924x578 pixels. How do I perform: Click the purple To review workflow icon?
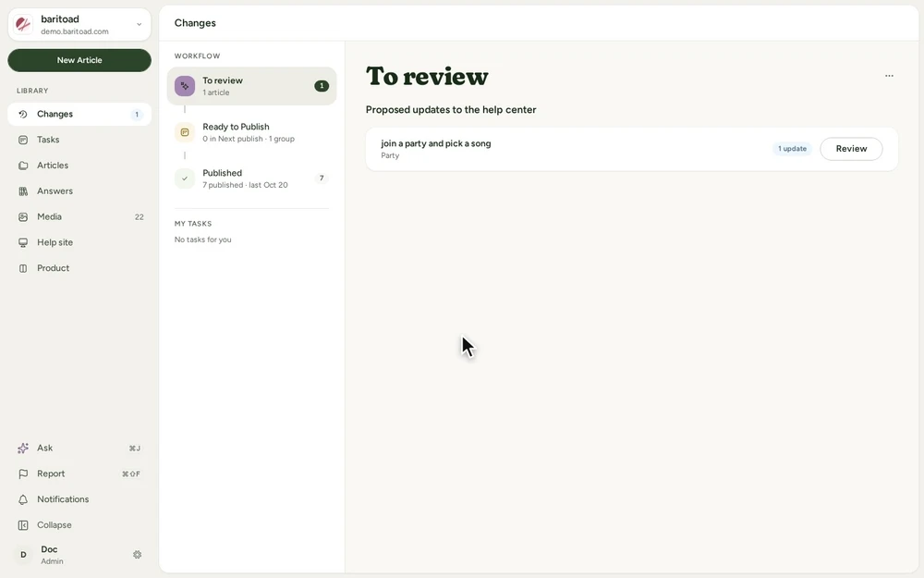pos(185,86)
